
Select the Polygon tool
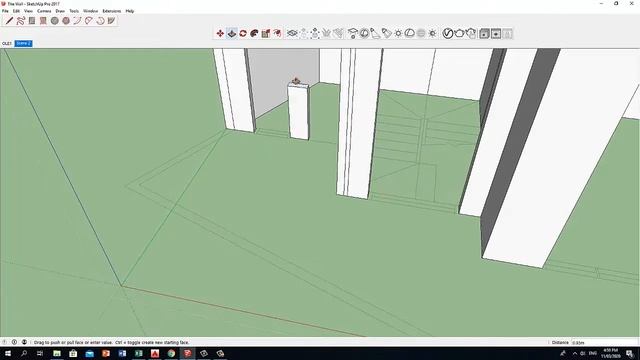coord(66,21)
